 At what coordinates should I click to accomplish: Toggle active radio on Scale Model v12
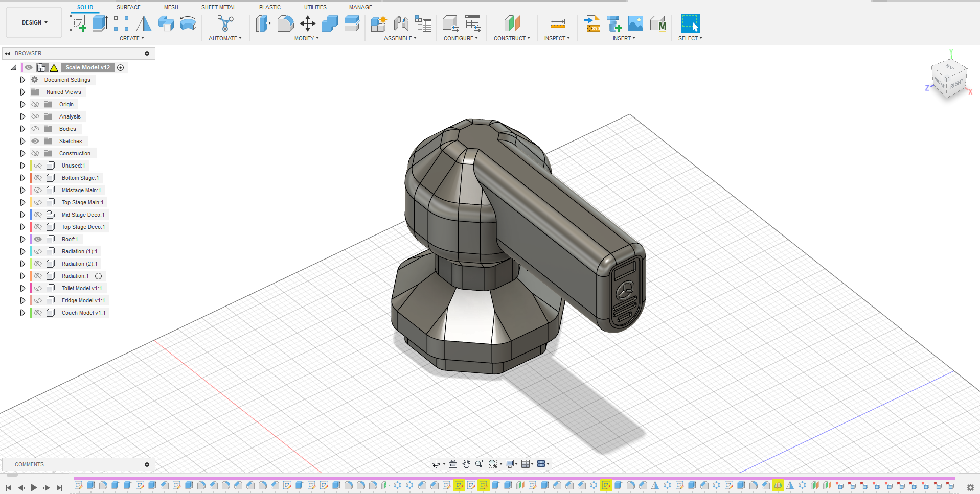coord(121,67)
